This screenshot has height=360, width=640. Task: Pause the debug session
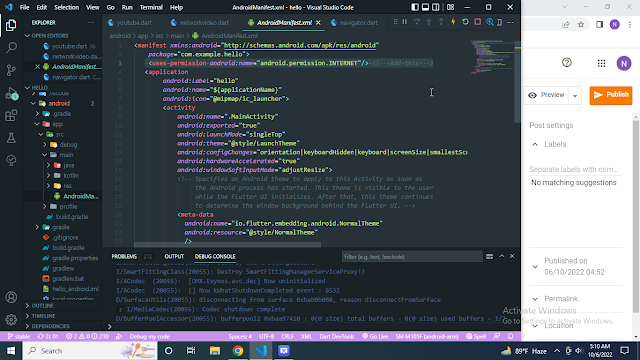click(x=405, y=22)
